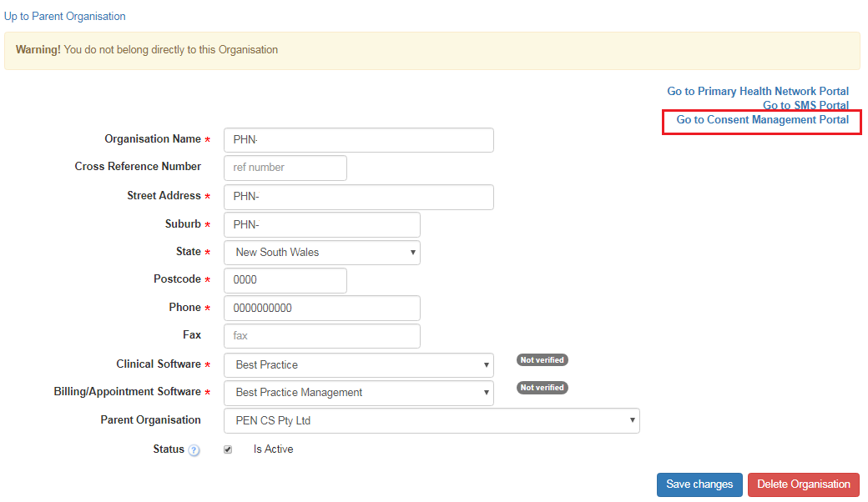Click the Not verified badge beside Clinical Software
Screen dimensions: 868x502
[542, 360]
